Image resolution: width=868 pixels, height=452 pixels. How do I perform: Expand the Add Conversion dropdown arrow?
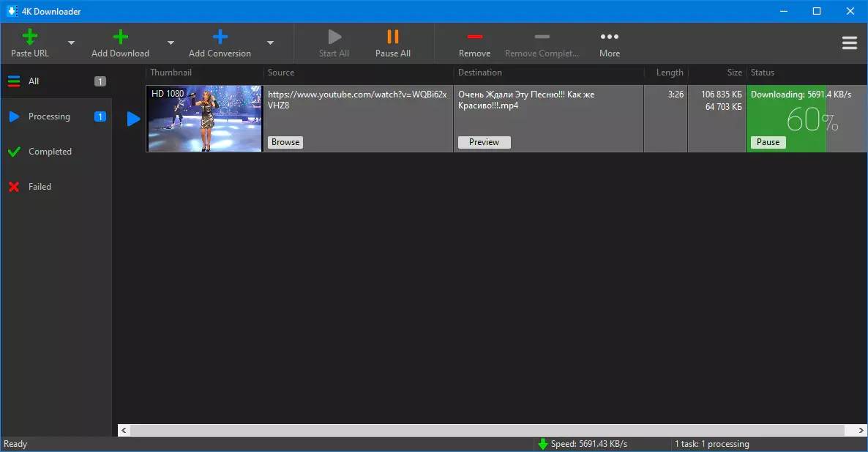click(x=270, y=43)
